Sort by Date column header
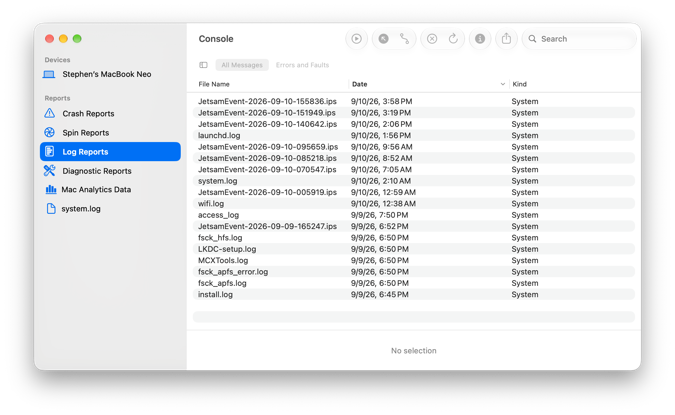This screenshot has width=675, height=415. click(359, 84)
